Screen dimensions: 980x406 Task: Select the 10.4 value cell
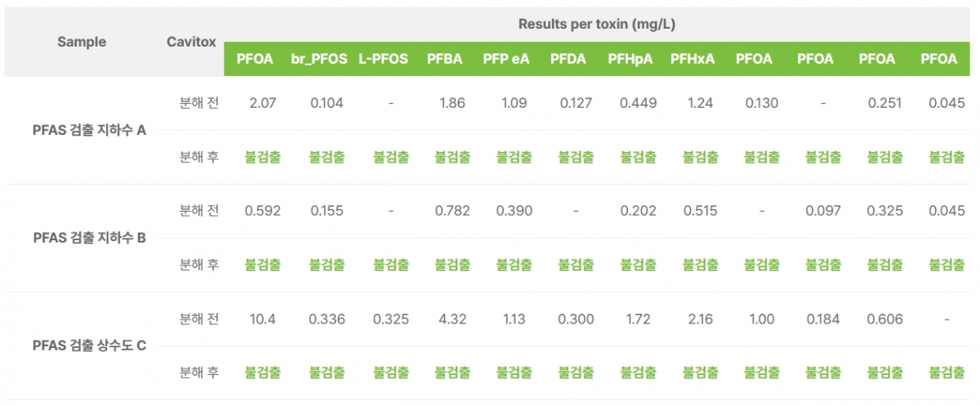(262, 319)
